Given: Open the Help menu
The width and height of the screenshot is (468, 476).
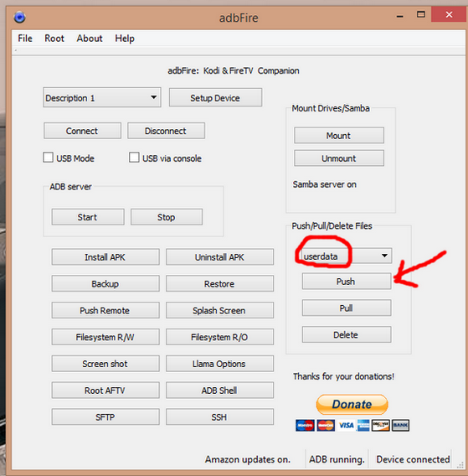Looking at the screenshot, I should [x=125, y=39].
